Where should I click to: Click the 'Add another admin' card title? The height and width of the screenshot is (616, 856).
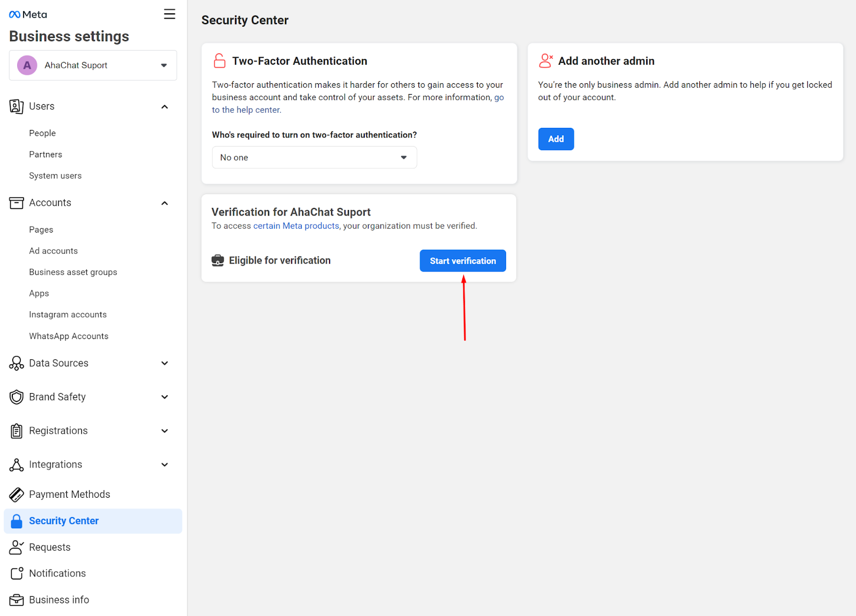point(606,61)
